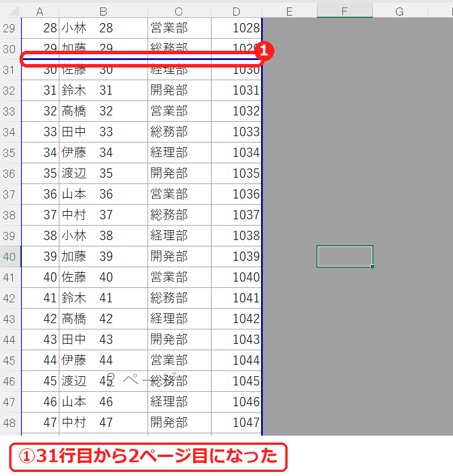The width and height of the screenshot is (453, 476).
Task: Select column B header
Action: tap(103, 11)
